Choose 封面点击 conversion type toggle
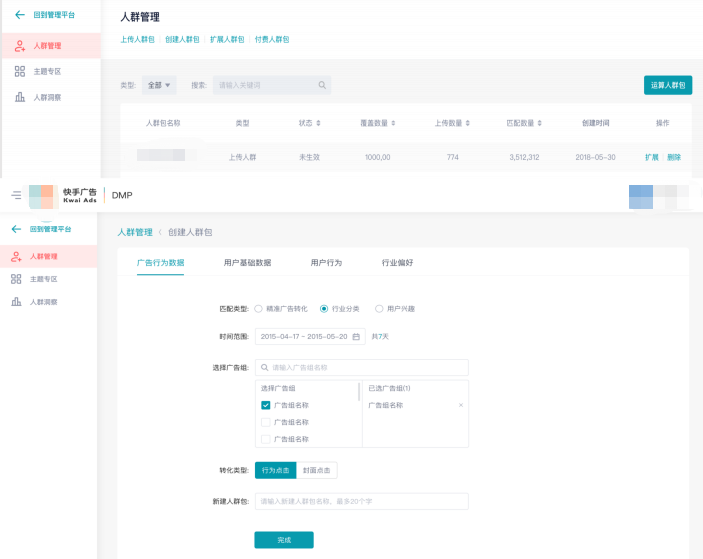 coord(317,470)
